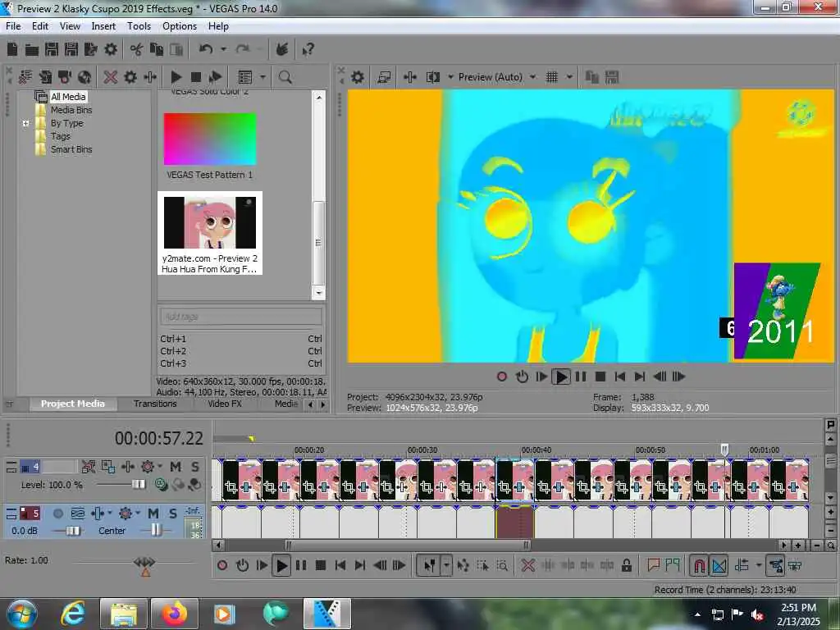Click the Open folder icon in main toolbar
This screenshot has height=630, width=840.
[x=32, y=50]
